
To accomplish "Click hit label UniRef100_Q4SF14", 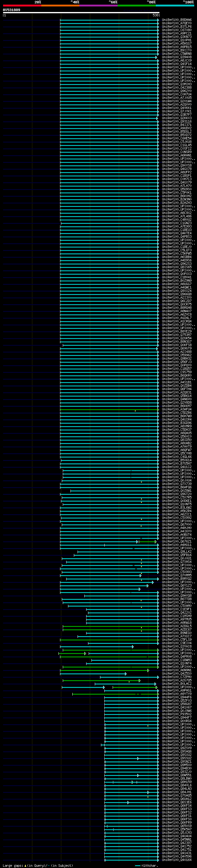I will [x=176, y=64].
